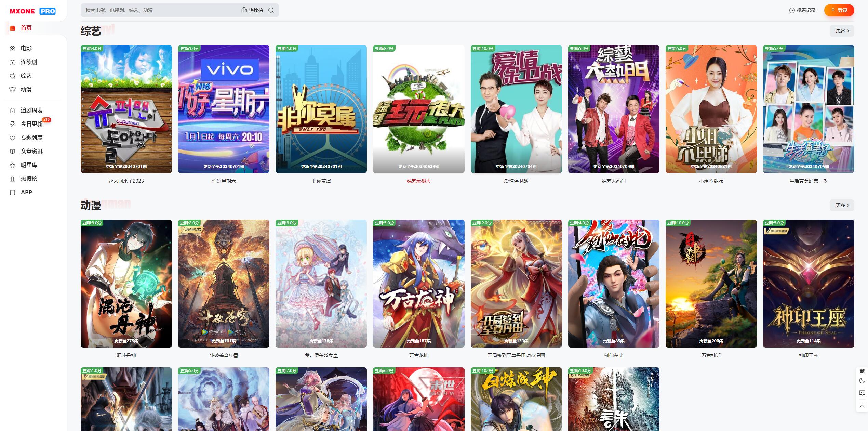Click the 开局签到至尊丹田动态漫画 title
Screen dimensions: 868x431
516,355
